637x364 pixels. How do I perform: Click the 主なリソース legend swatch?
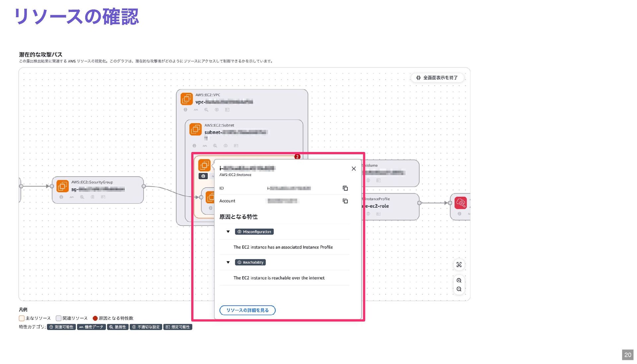click(x=22, y=318)
